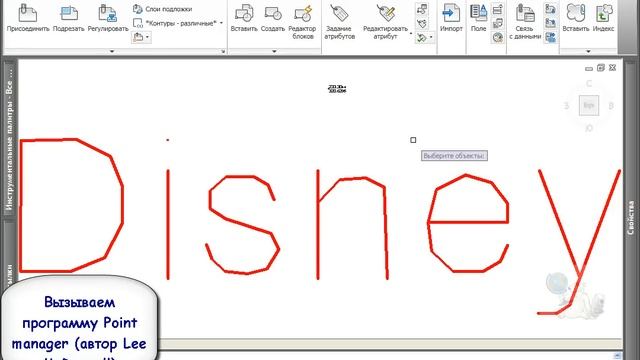Screen dimensions: 640x360
Task: Click the Индекс (Index) point cloud tool
Action: click(604, 18)
